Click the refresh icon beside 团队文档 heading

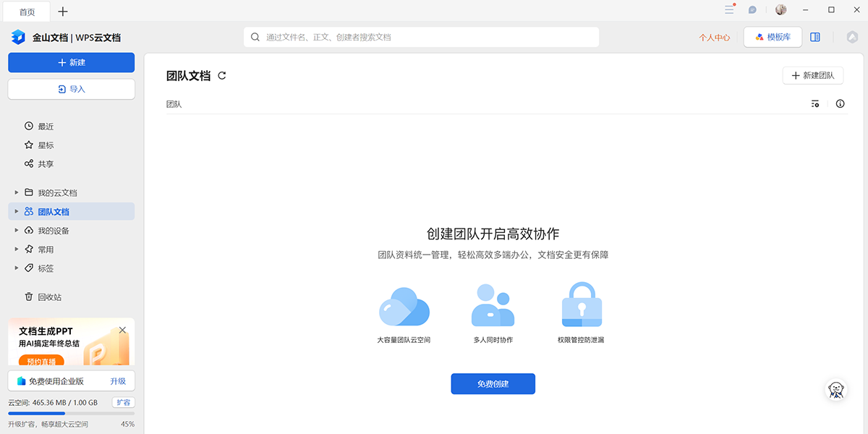click(222, 75)
